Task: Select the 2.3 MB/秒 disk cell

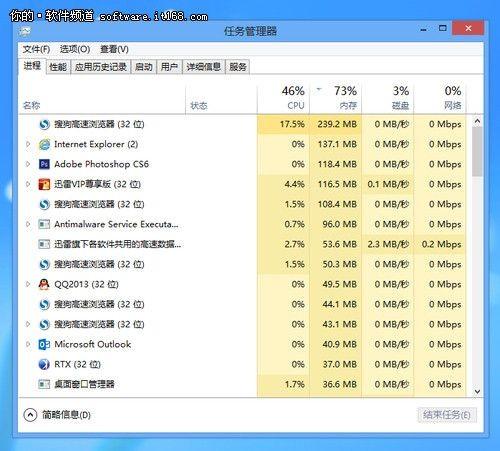Action: click(x=388, y=244)
